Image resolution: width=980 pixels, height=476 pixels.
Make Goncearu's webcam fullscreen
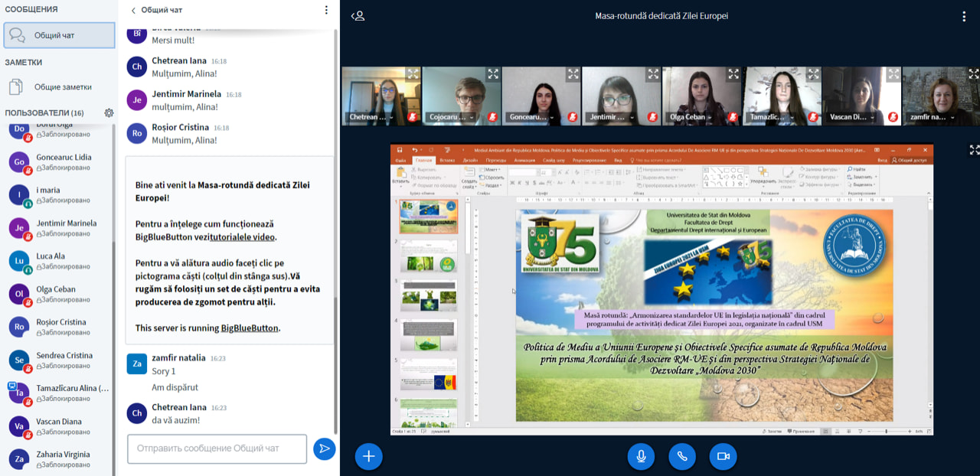click(x=573, y=74)
